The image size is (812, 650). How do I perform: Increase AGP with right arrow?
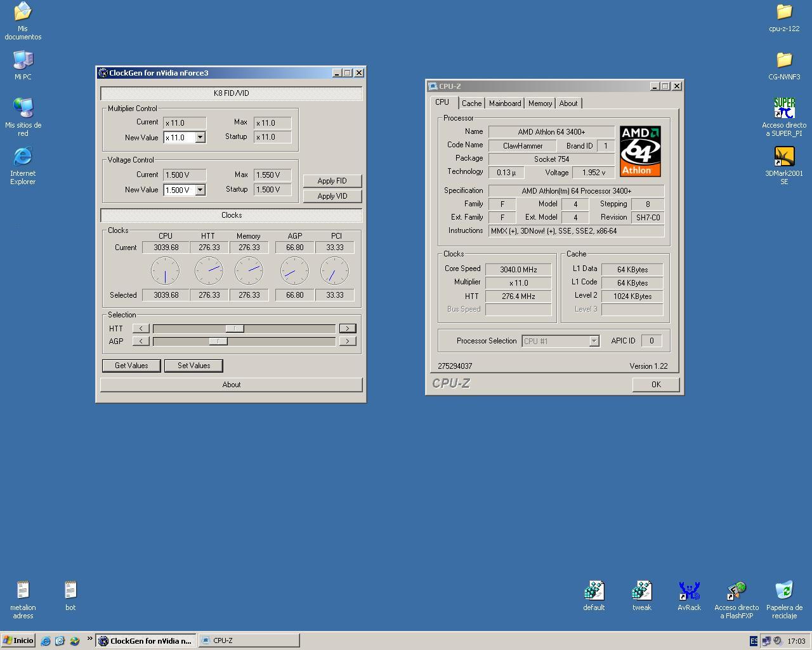(347, 341)
